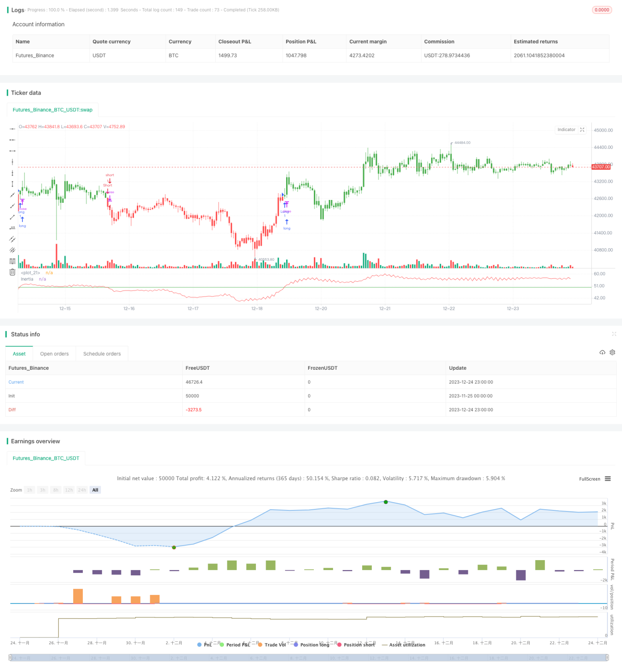
Task: Set zoom range to 8h
Action: pos(56,490)
